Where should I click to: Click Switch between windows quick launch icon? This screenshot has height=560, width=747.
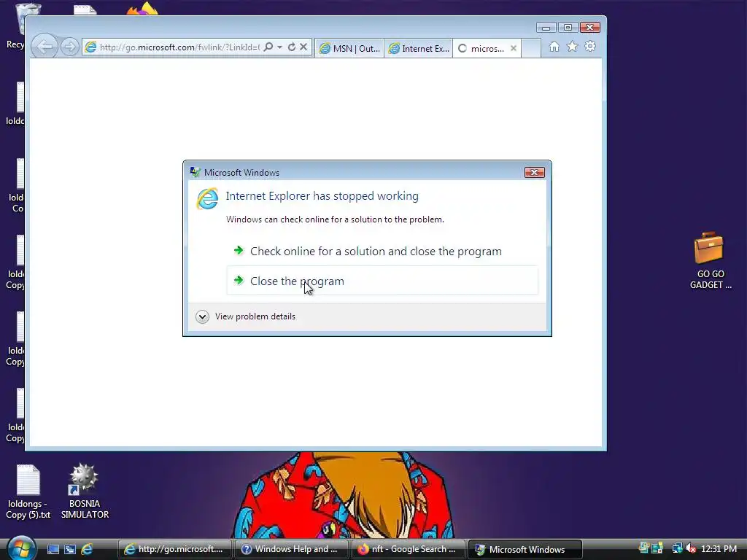click(70, 550)
